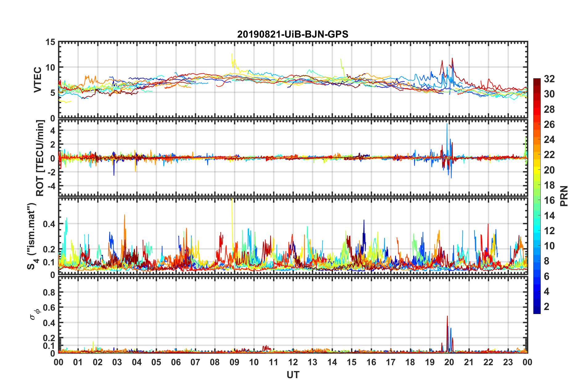
Task: Click sigma phi axis tick 0.6
Action: [49, 308]
